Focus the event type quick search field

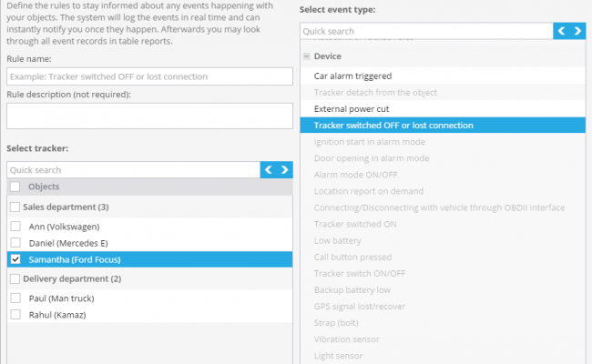coord(426,31)
